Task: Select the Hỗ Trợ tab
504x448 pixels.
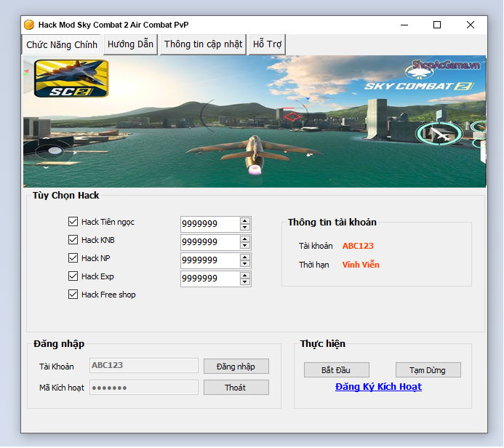Action: click(267, 44)
